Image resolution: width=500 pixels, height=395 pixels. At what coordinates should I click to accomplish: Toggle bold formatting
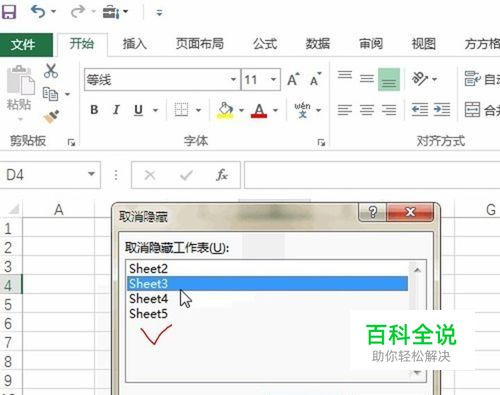coord(94,110)
